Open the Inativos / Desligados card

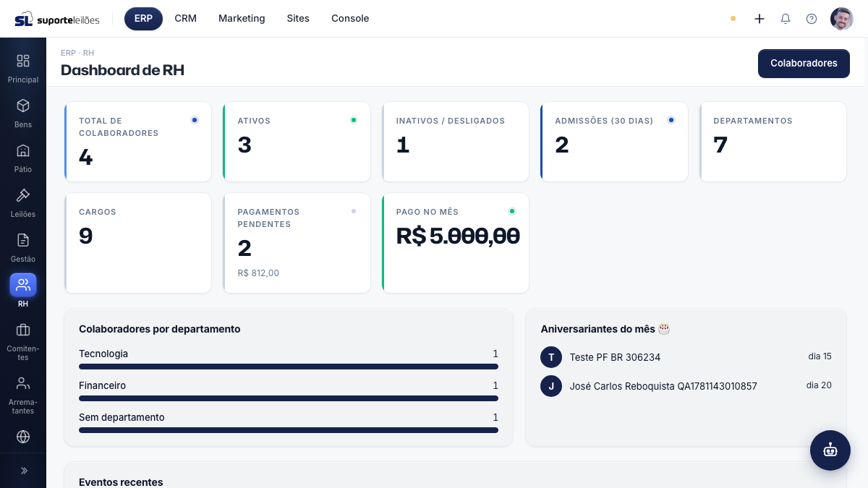pyautogui.click(x=456, y=142)
